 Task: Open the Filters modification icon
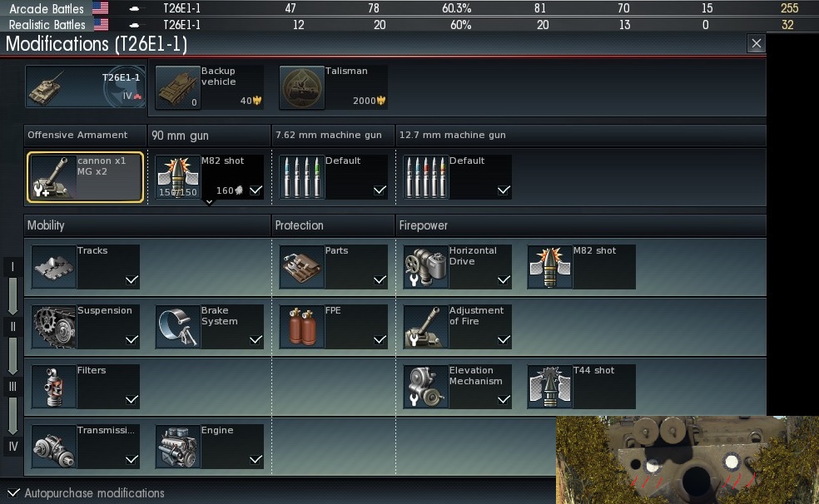pos(54,387)
